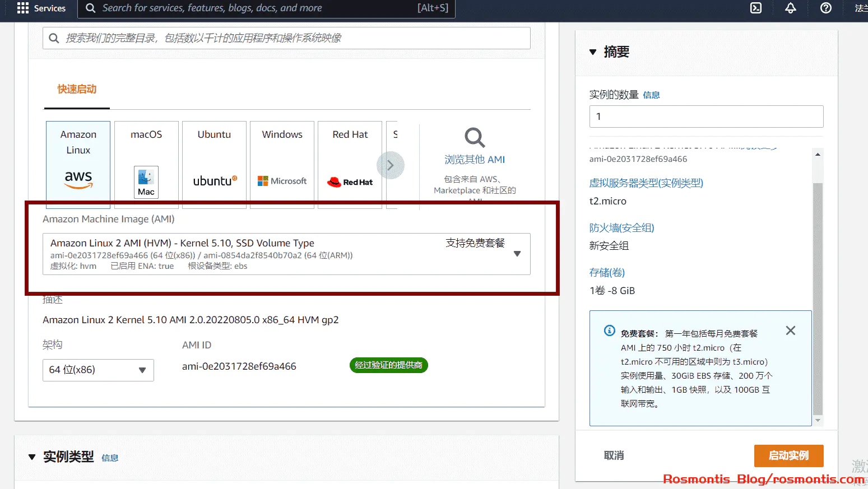Click the Red Hat logo

(350, 182)
